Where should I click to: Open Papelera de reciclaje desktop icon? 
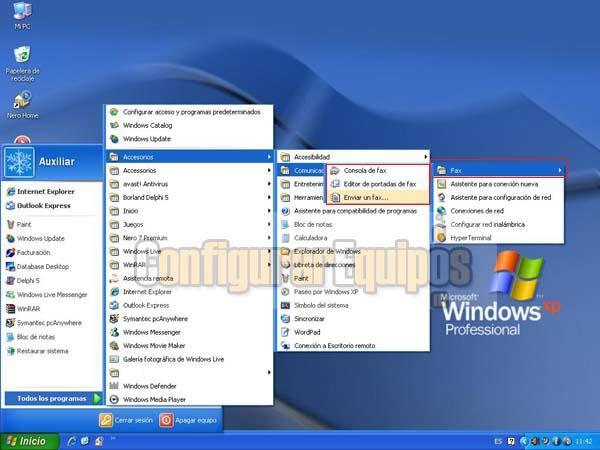tap(22, 64)
